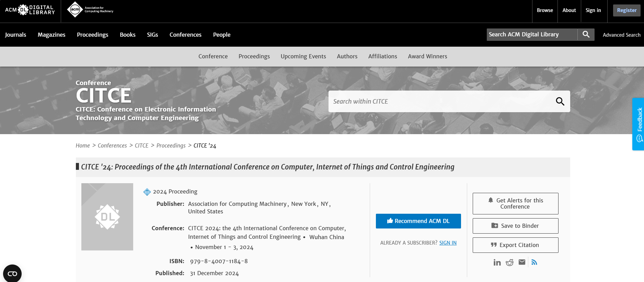Image resolution: width=644 pixels, height=282 pixels.
Task: Click the blue proceeding badge icon
Action: [x=147, y=192]
